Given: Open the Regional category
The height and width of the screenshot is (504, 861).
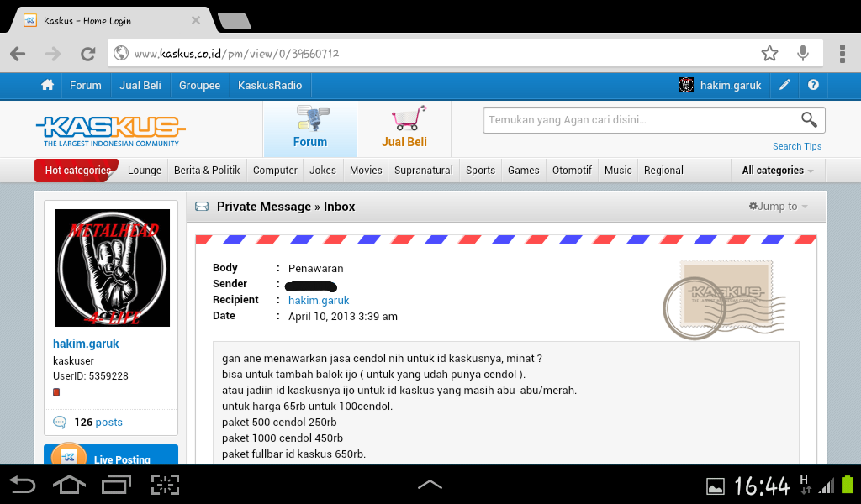Looking at the screenshot, I should coord(663,171).
